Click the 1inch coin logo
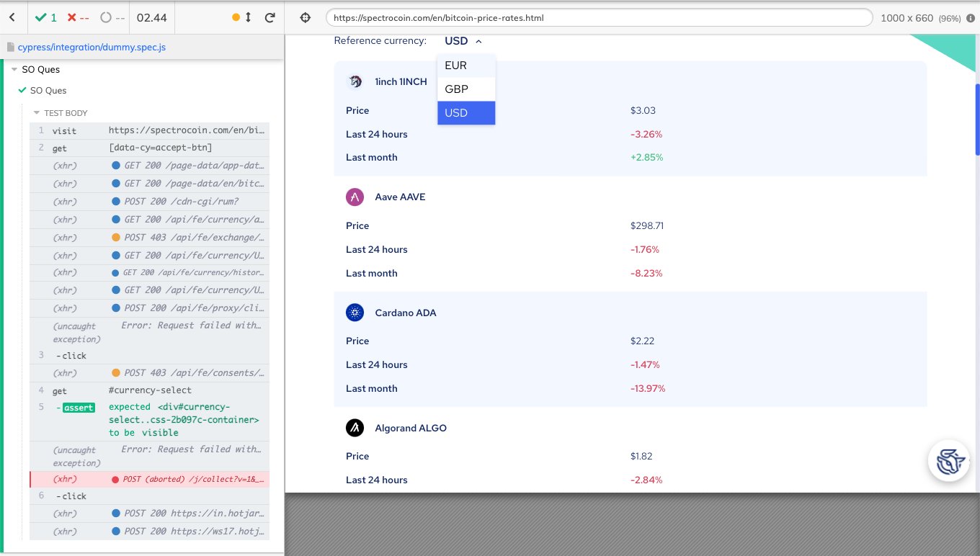The width and height of the screenshot is (980, 556). click(x=355, y=81)
